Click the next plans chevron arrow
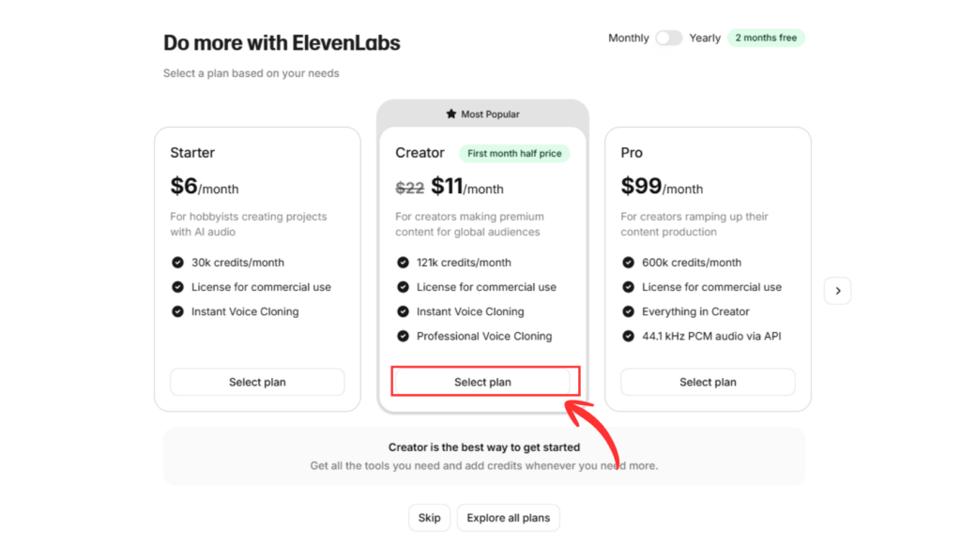 tap(838, 291)
